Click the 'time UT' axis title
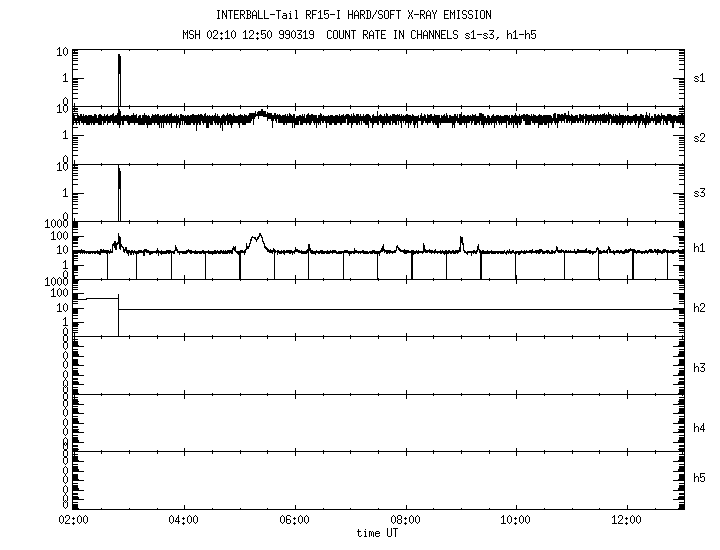 [x=380, y=534]
